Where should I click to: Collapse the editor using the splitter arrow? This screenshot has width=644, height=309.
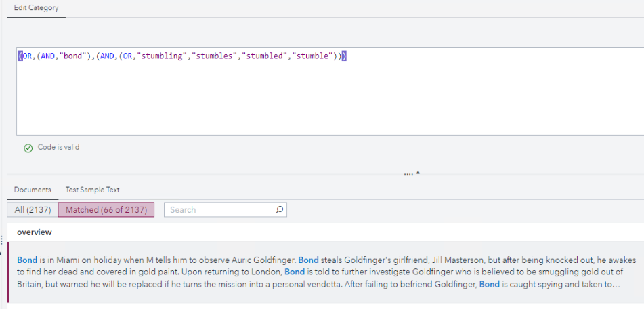[x=418, y=172]
